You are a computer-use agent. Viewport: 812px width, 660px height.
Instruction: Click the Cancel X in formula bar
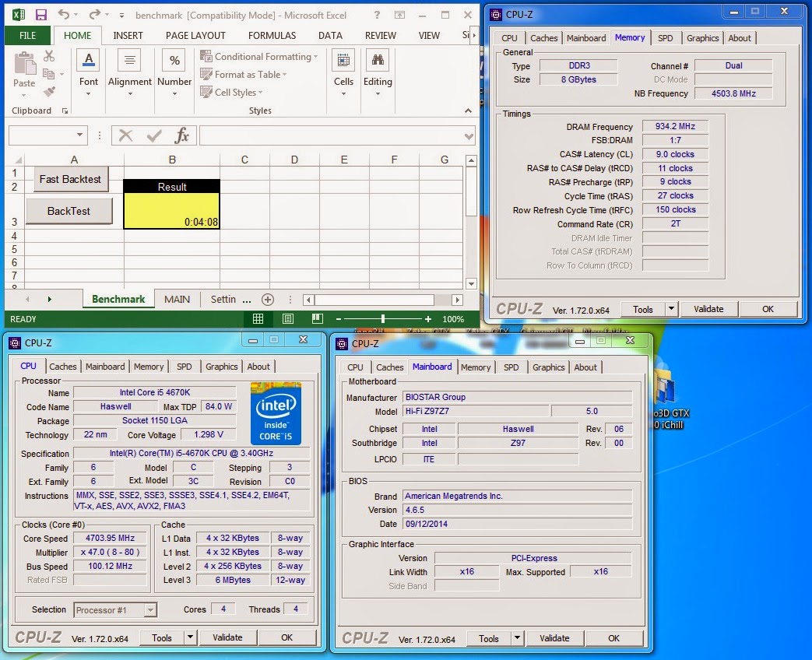[125, 136]
